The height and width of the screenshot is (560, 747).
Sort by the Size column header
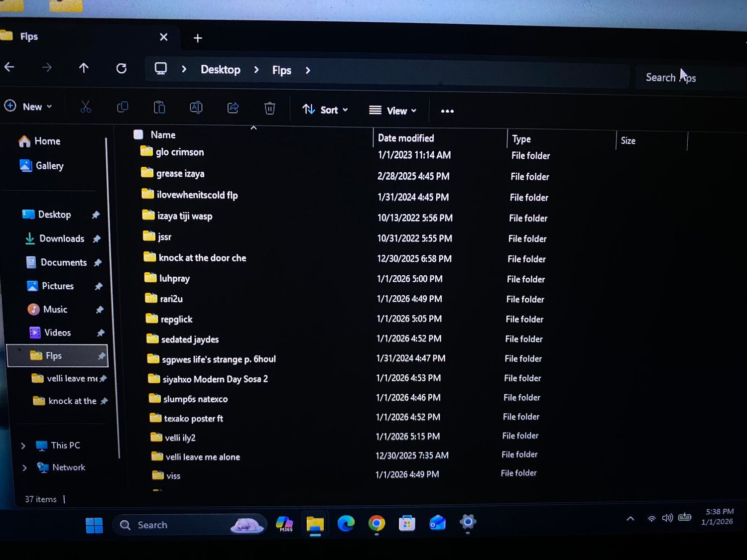click(628, 141)
